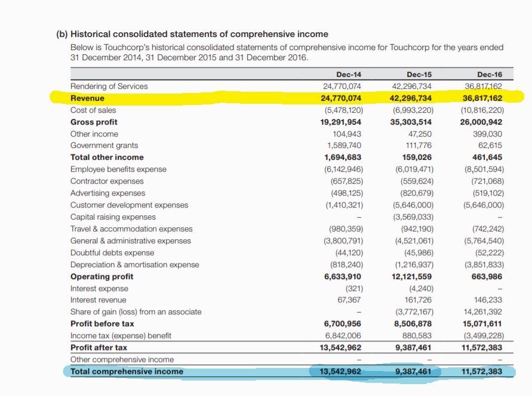Click the 'Cost of sales' row label
This screenshot has height=396, width=532.
point(93,110)
